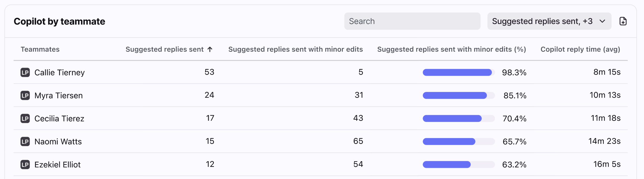644x179 pixels.
Task: Open Myra Tiersen's teammate row
Action: click(x=58, y=95)
